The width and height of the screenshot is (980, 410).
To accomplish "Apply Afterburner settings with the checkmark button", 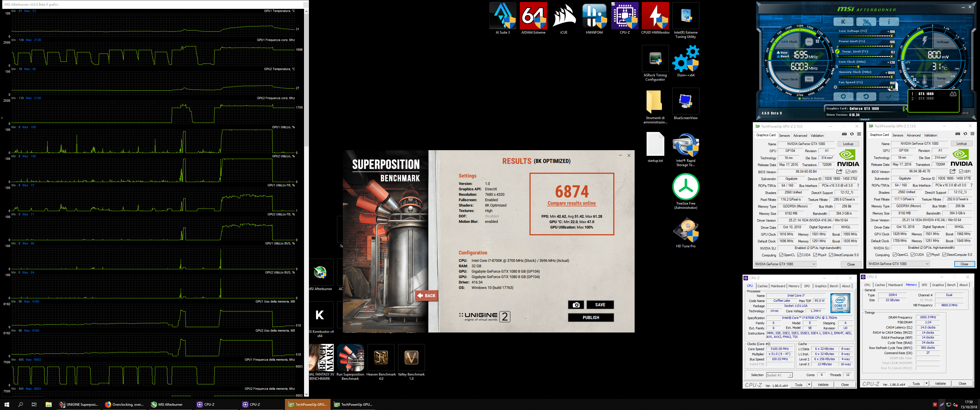I will [x=889, y=97].
